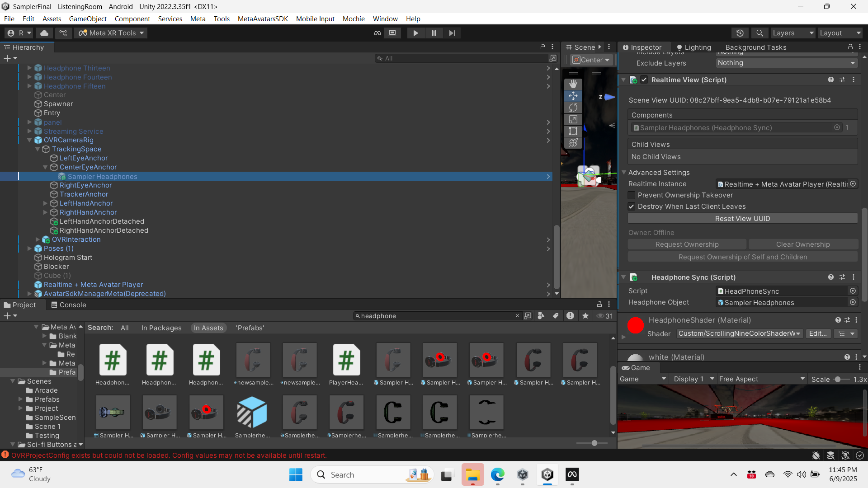Uncheck Destroy When Last Client Leaves
Image resolution: width=868 pixels, height=488 pixels.
tap(632, 206)
